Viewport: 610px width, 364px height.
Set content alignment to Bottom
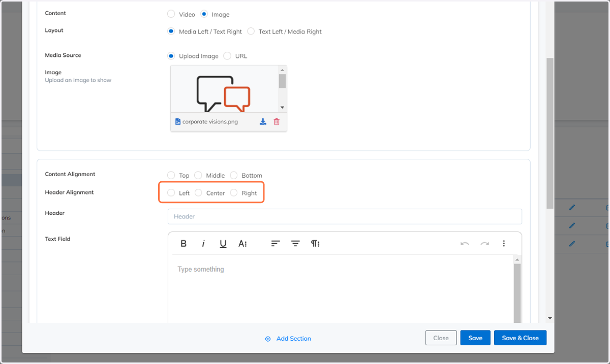pyautogui.click(x=234, y=175)
